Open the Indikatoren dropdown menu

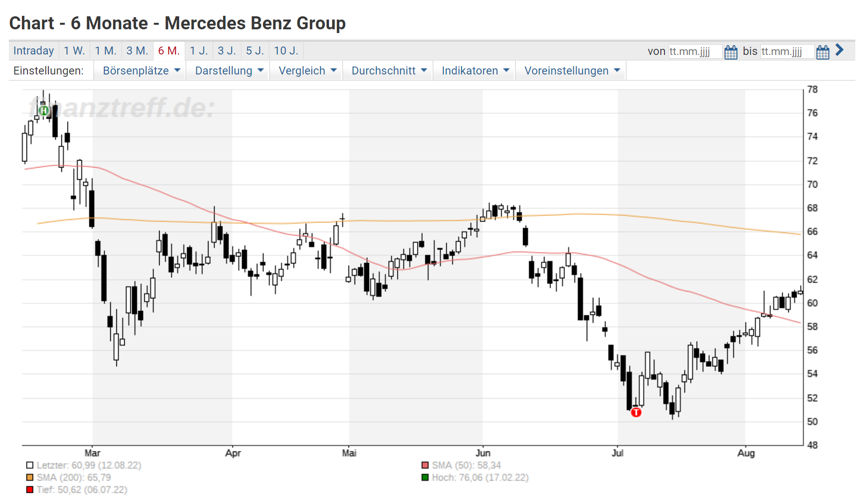(x=474, y=71)
